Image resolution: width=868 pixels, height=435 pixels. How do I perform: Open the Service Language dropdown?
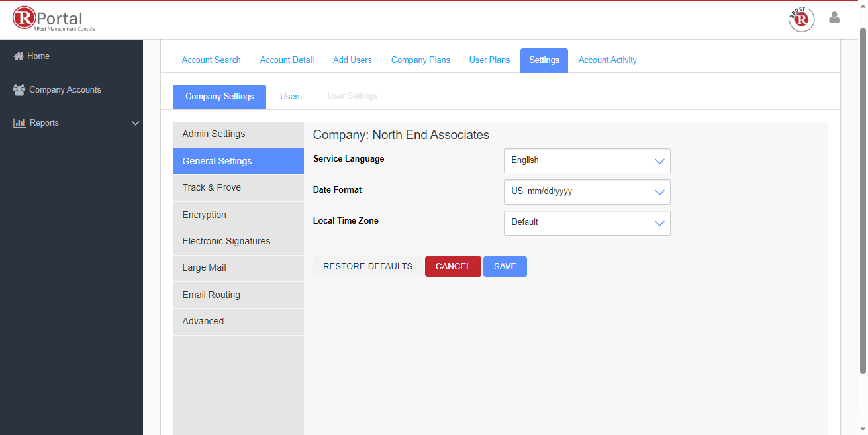click(587, 161)
